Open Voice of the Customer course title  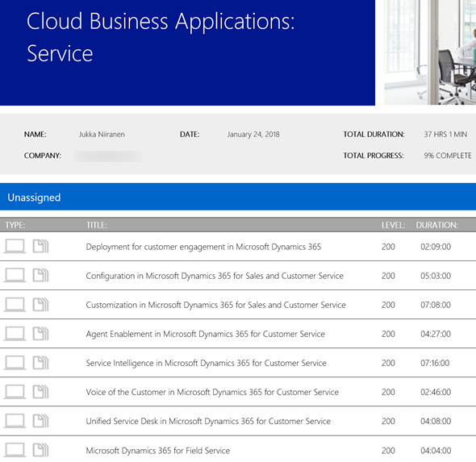coord(212,392)
